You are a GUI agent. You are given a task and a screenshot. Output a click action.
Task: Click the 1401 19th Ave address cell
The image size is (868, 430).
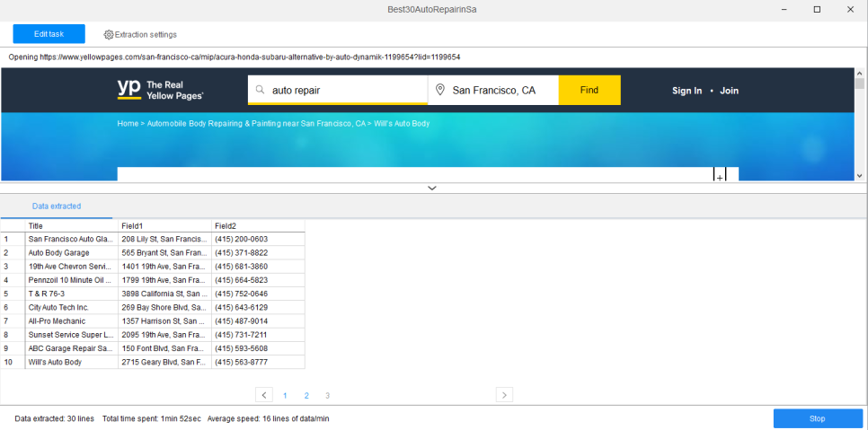pyautogui.click(x=164, y=267)
